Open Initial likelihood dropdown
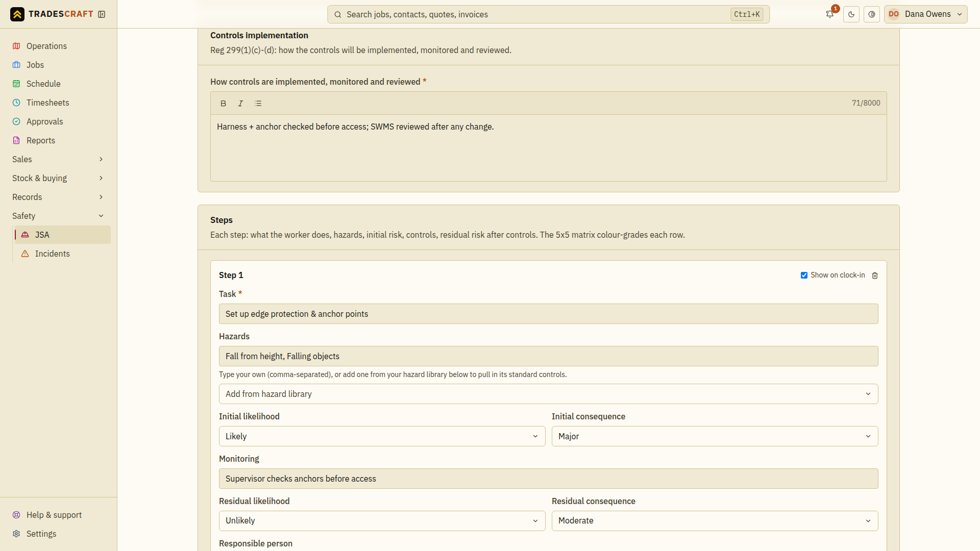The height and width of the screenshot is (551, 980). coord(382,436)
